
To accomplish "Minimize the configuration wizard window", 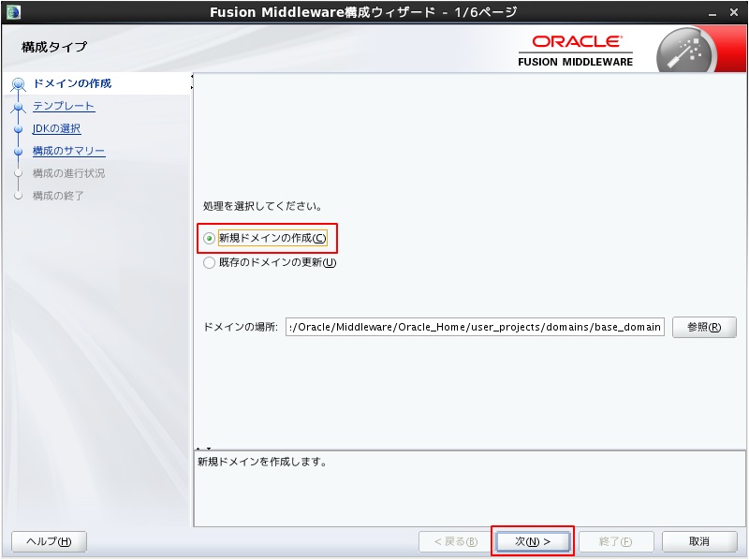I will click(x=712, y=13).
